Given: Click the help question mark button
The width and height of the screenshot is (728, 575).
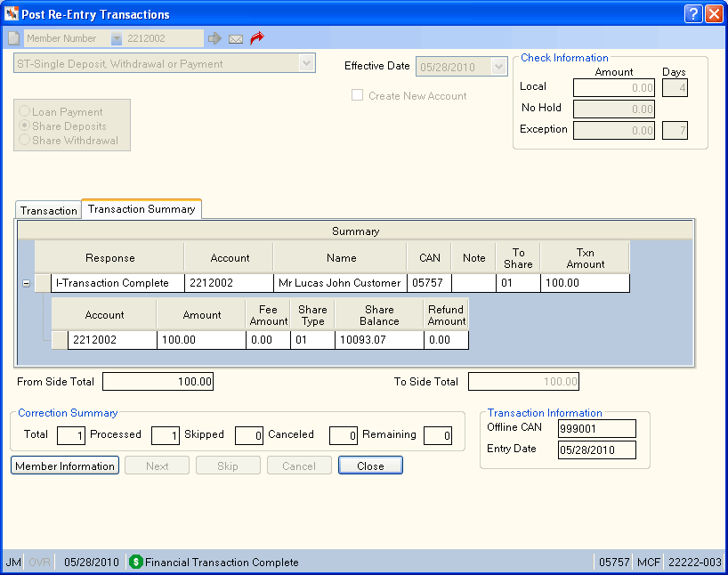Looking at the screenshot, I should click(x=692, y=14).
